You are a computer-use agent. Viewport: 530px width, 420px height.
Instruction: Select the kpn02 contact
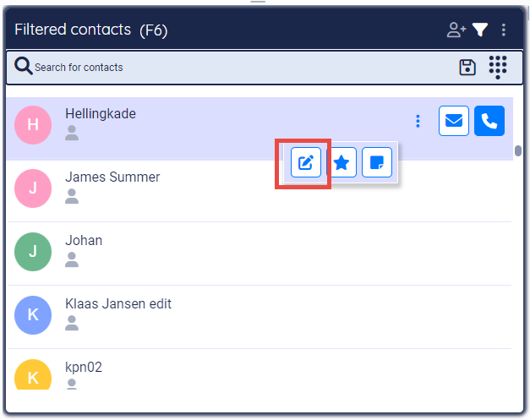pyautogui.click(x=84, y=368)
